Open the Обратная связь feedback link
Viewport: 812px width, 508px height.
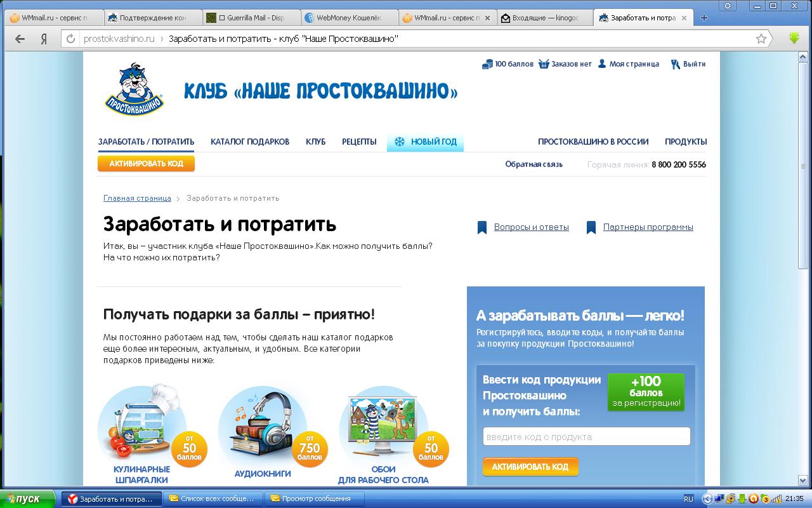(x=534, y=164)
